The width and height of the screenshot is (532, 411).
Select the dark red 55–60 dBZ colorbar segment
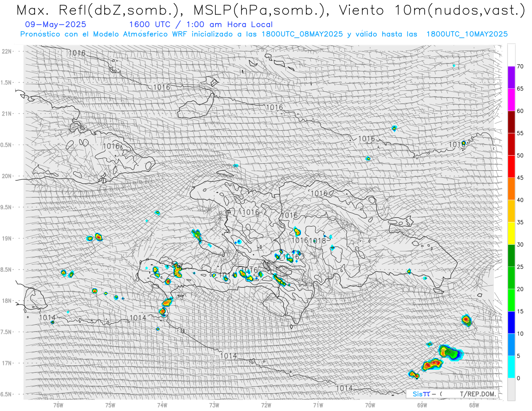tap(511, 122)
